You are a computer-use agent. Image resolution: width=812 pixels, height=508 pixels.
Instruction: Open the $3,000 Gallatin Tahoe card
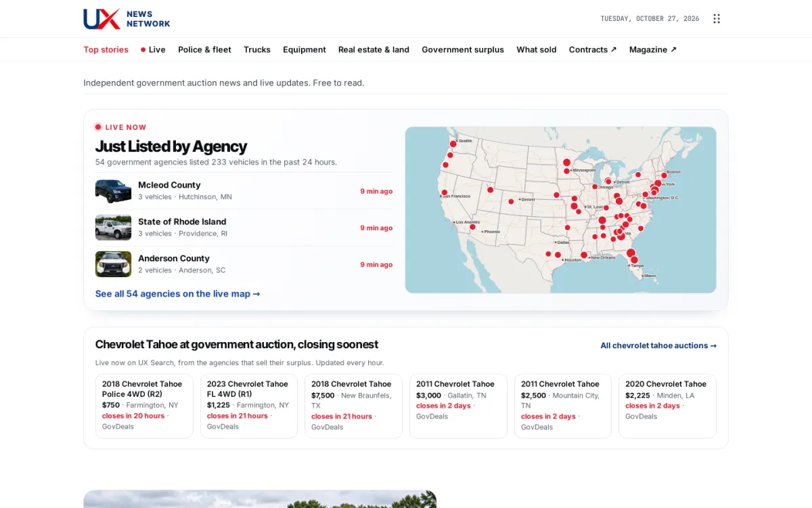[458, 406]
